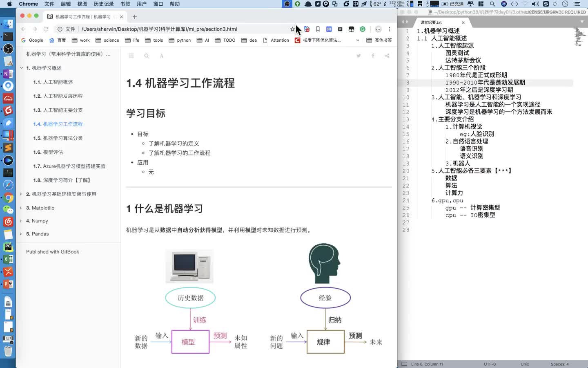Open Excel from the Dock
Viewport: 588px width, 368px height.
pos(8,259)
